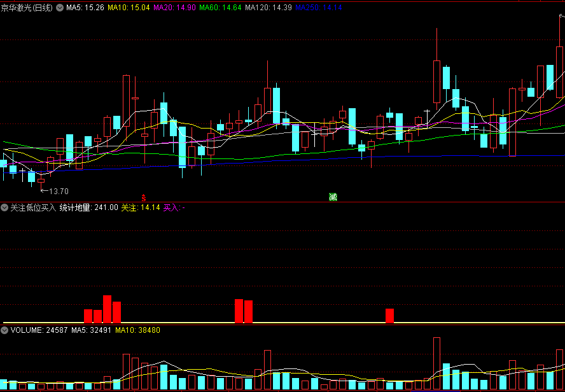This screenshot has width=565, height=392.
Task: Open the VOLUME panel dropdown arrow
Action: pyautogui.click(x=4, y=330)
